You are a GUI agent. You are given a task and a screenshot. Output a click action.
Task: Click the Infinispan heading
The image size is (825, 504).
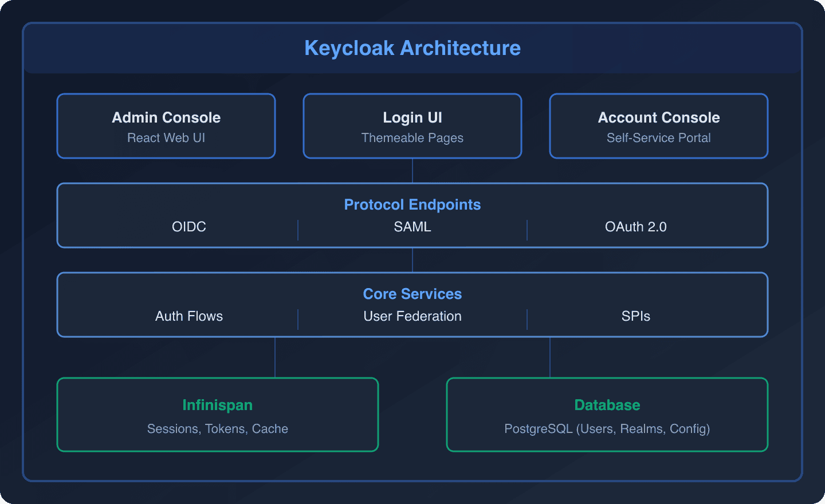click(218, 405)
